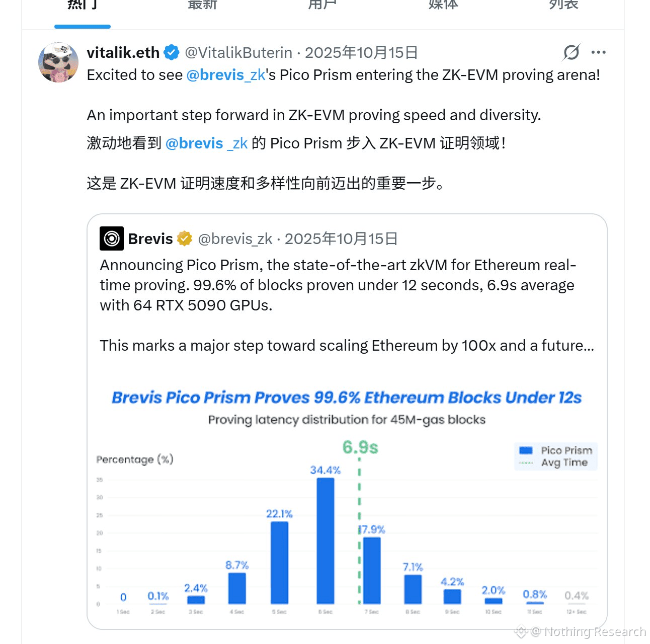Open the vitalik.eth display name link

[123, 52]
